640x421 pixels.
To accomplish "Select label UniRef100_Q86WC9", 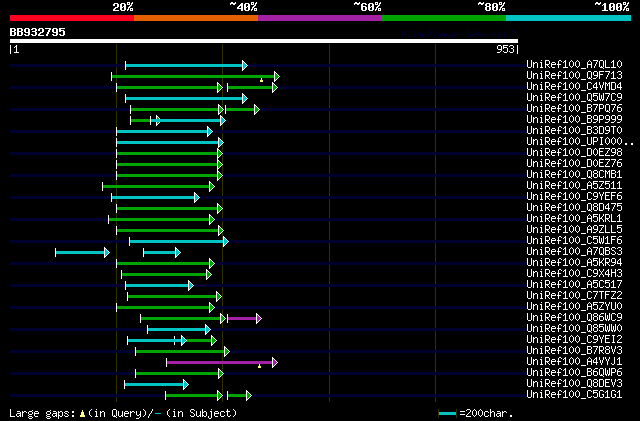I will (574, 318).
